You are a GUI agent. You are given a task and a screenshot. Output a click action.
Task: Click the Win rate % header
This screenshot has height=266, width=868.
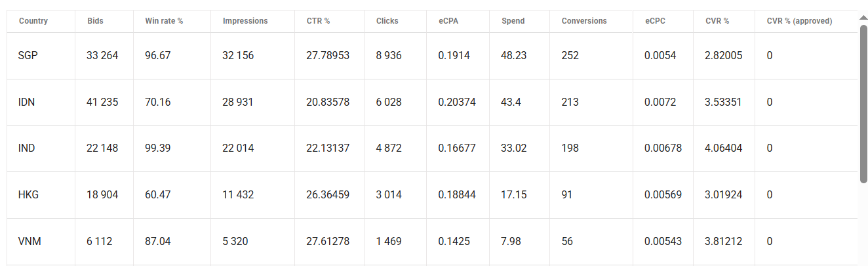click(164, 21)
